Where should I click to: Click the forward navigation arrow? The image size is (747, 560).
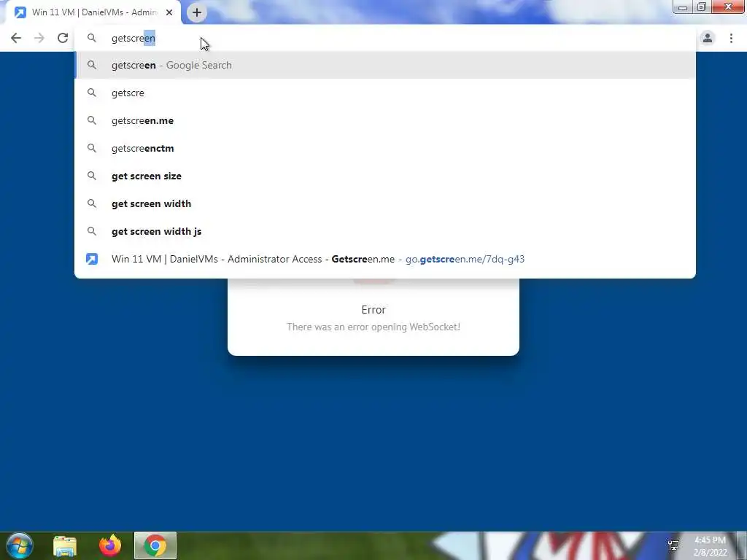tap(39, 38)
